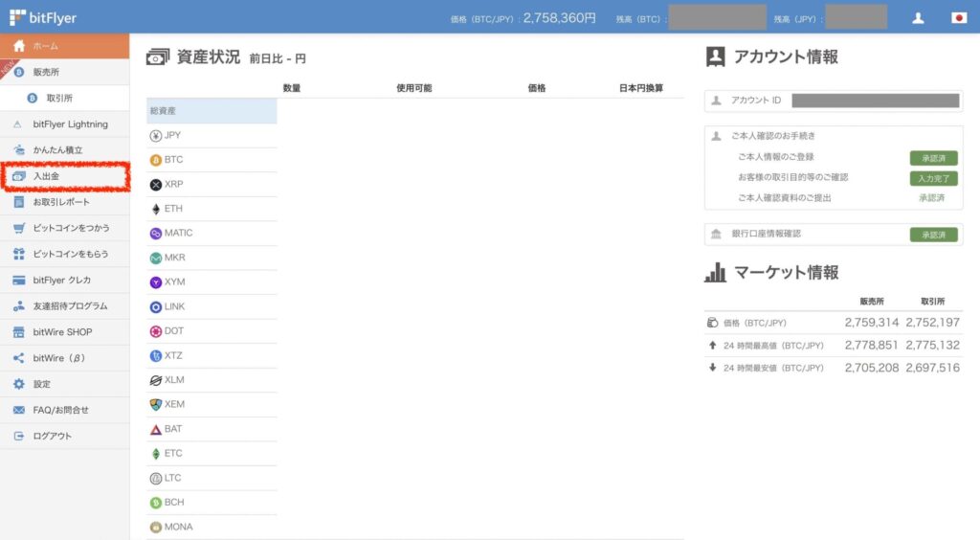The image size is (980, 540).
Task: Click the XRP coin icon in asset list
Action: pos(156,185)
